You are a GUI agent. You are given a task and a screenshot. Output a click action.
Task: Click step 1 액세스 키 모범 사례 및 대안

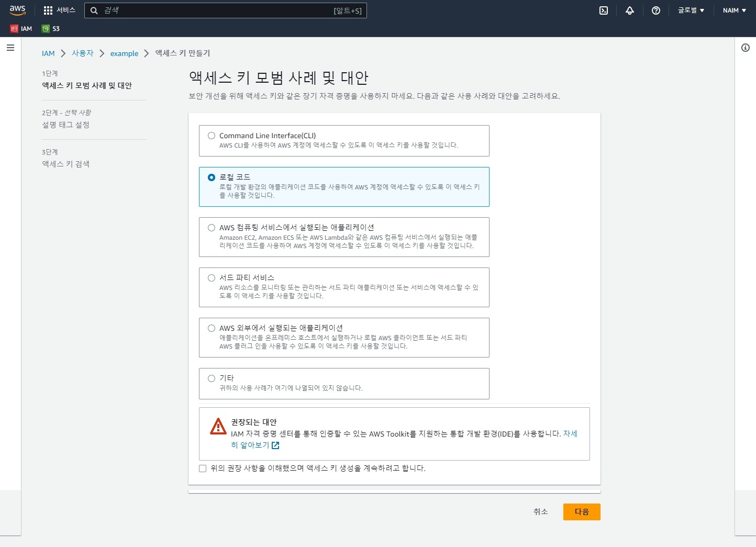click(x=87, y=85)
